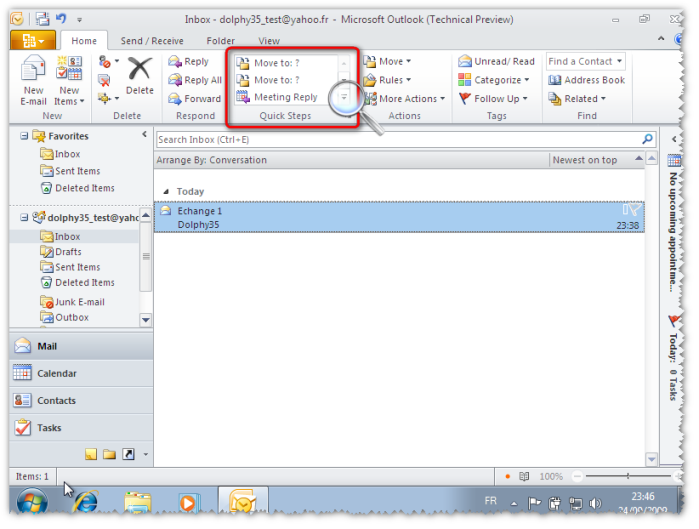Expand the Quick Steps gallery
Viewport: 699px width, 529px height.
(345, 98)
